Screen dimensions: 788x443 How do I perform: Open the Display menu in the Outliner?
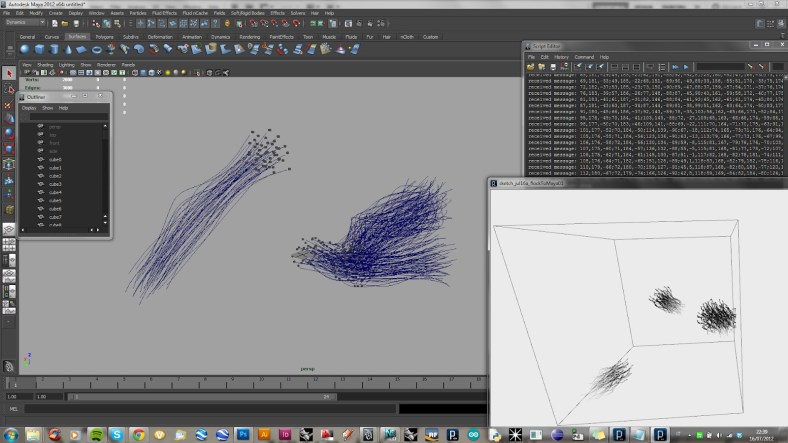pos(29,107)
